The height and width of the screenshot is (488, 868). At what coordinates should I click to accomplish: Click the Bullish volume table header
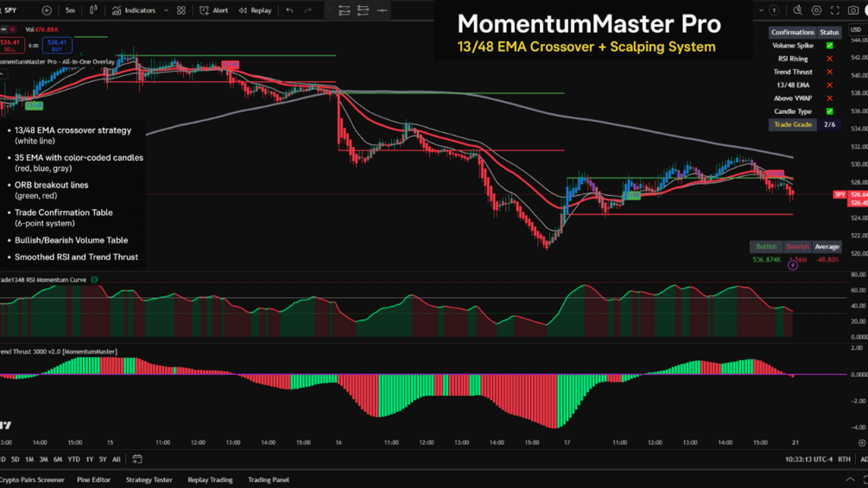point(766,247)
